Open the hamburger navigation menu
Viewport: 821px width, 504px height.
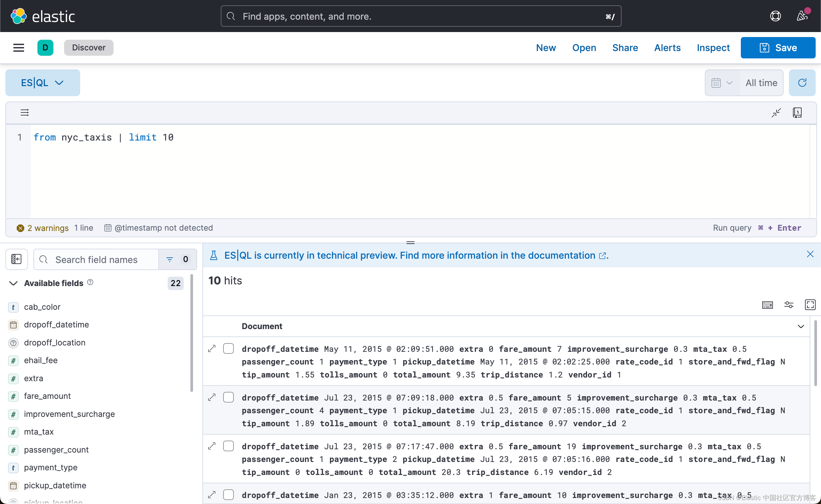(18, 47)
